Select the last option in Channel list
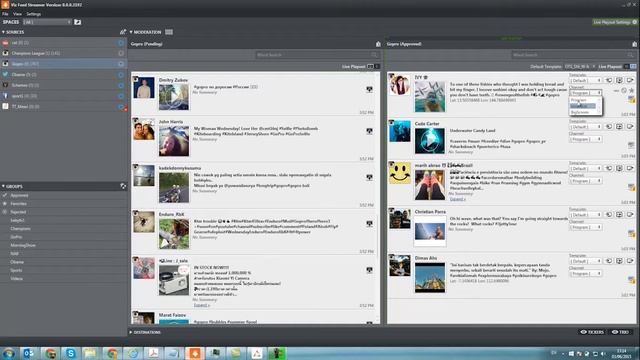The image size is (640, 360). click(x=580, y=112)
